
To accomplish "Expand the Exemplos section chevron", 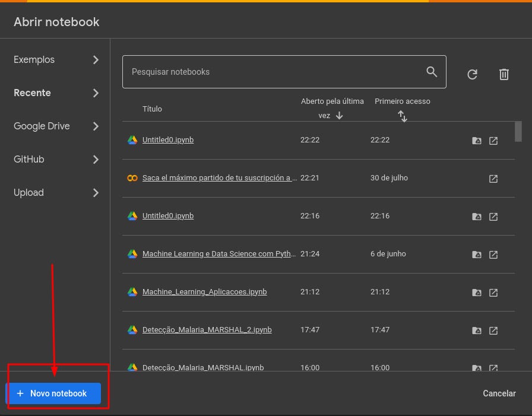I will point(96,60).
